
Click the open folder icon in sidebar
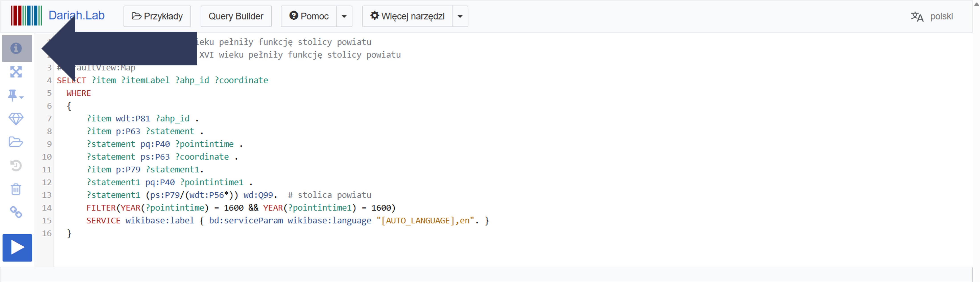[x=16, y=142]
